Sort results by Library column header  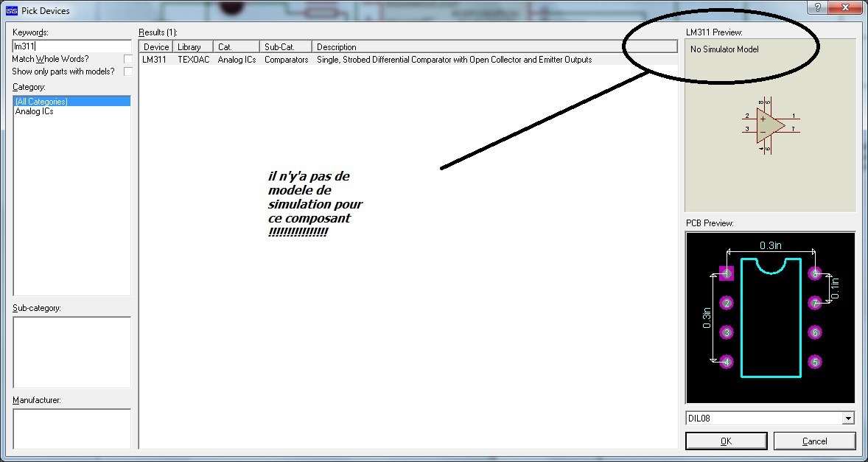pos(193,47)
